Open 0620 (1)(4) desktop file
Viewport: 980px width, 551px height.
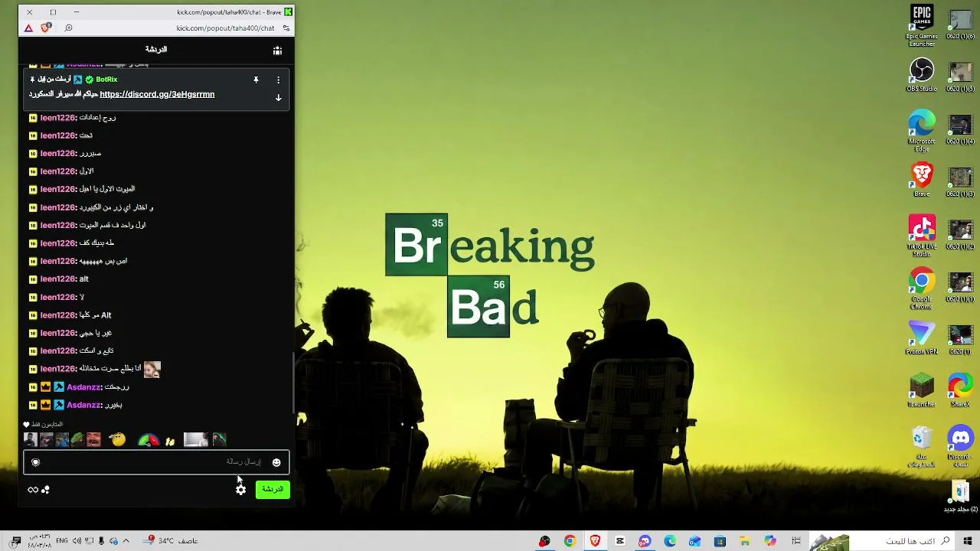(960, 129)
